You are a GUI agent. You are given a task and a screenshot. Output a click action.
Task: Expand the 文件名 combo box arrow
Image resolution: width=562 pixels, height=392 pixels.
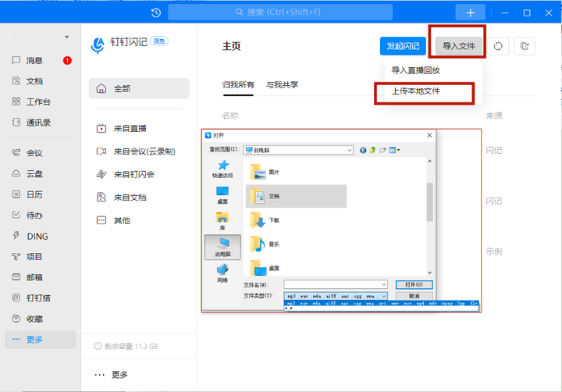tap(384, 285)
